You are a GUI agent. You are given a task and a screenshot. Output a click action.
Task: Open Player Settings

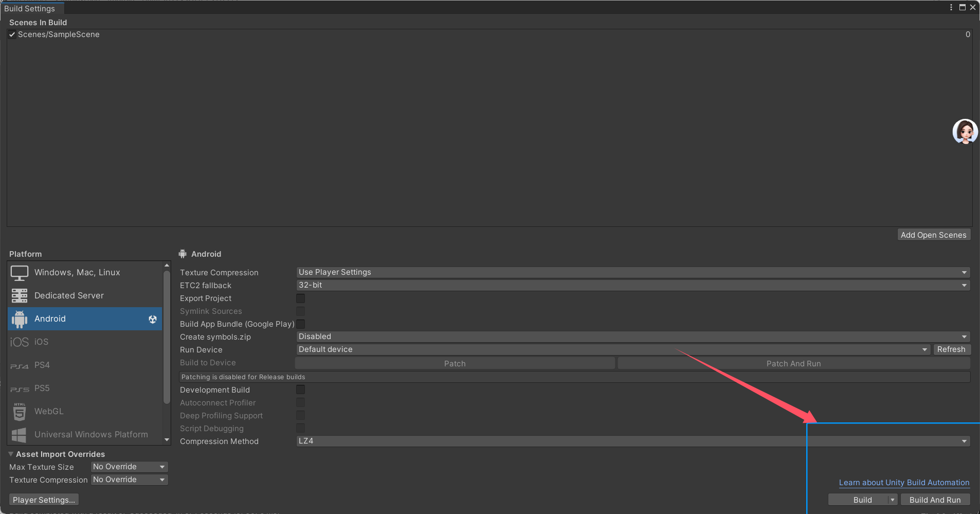44,500
